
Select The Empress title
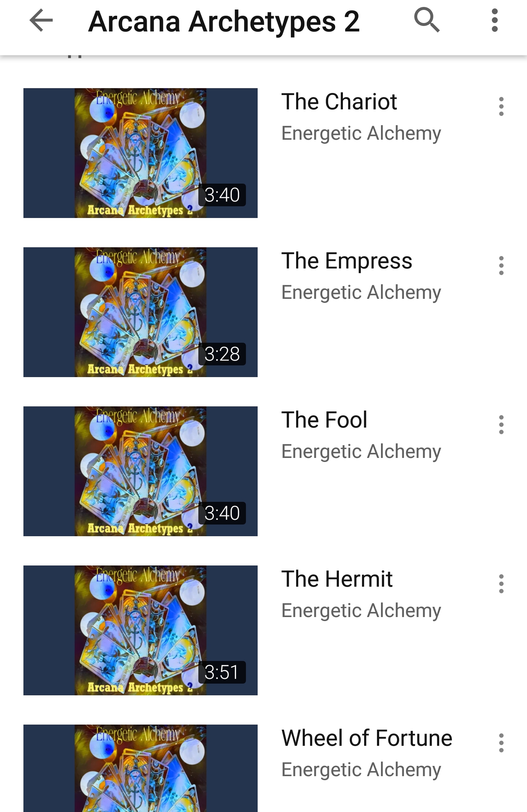347,261
